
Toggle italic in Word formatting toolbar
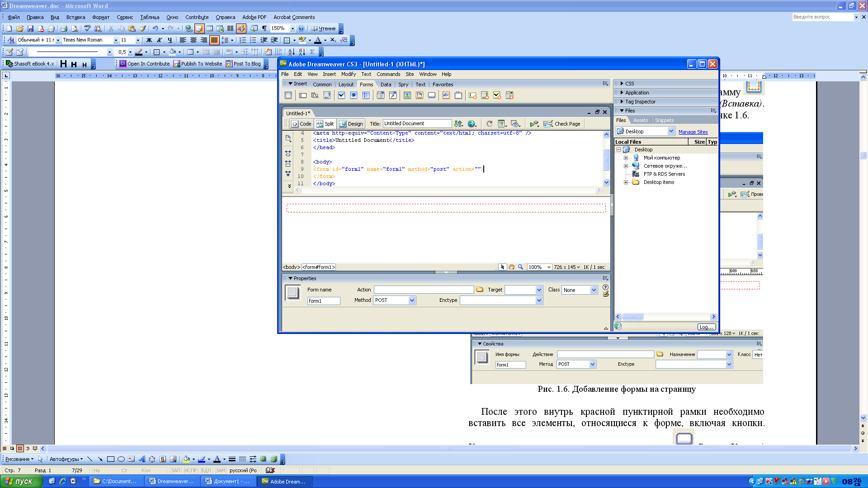pyautogui.click(x=159, y=40)
